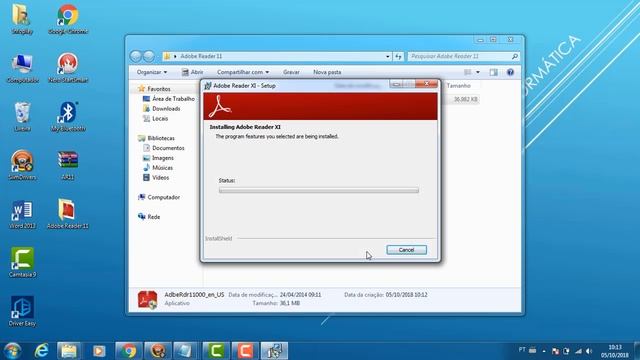Click Nova pasta in the Explorer toolbar
The height and width of the screenshot is (360, 640).
tap(327, 72)
